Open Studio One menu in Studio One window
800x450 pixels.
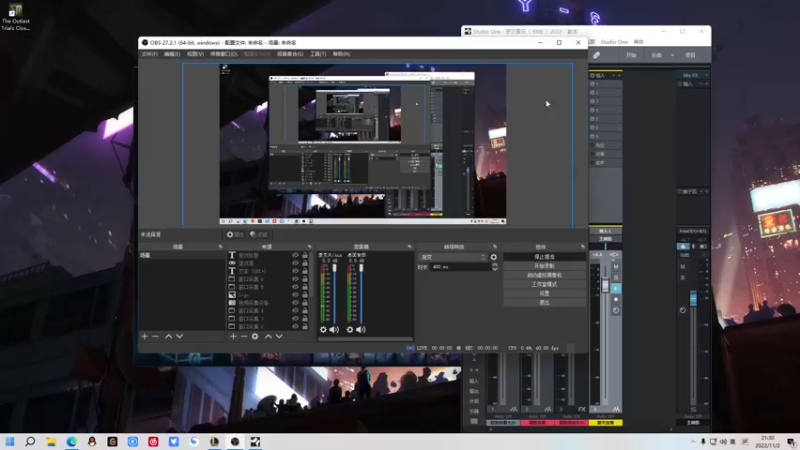(614, 42)
